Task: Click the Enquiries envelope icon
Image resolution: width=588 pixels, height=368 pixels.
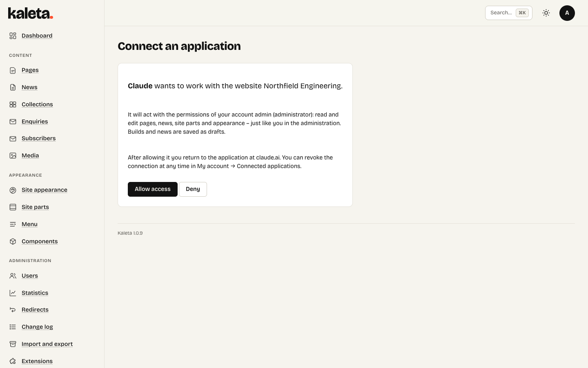Action: [x=13, y=122]
